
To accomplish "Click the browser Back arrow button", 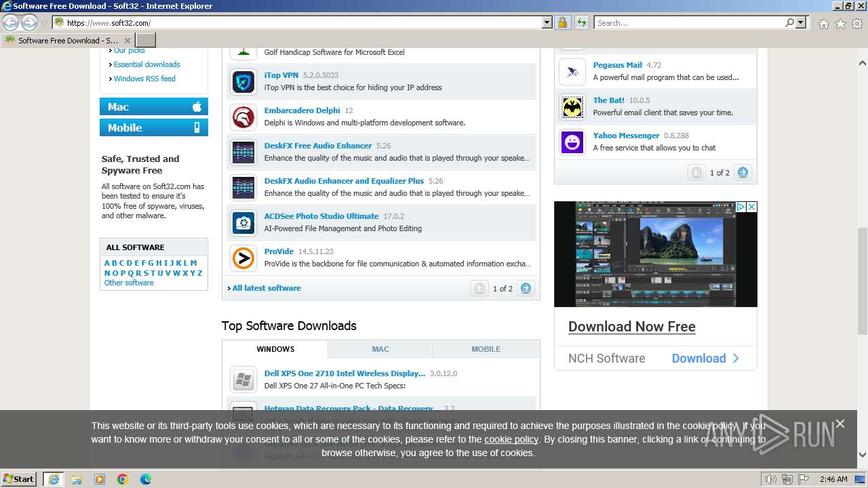I will pos(11,23).
